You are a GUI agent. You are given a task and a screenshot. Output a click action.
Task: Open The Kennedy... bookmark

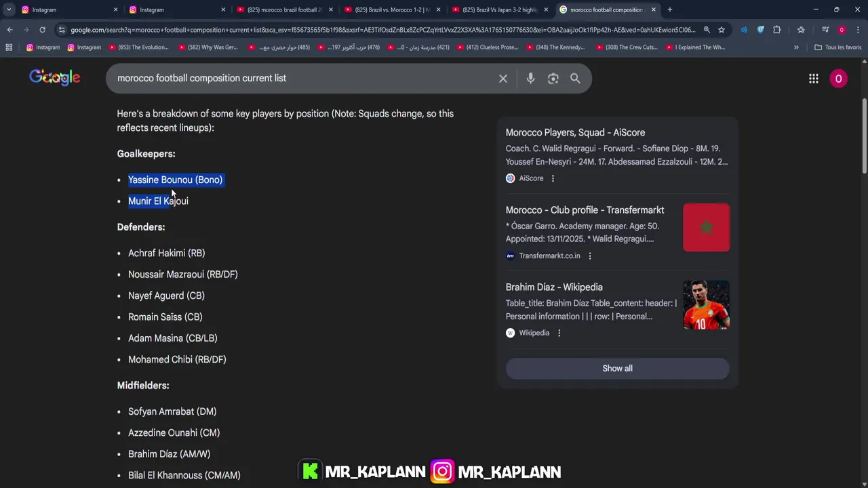(555, 47)
